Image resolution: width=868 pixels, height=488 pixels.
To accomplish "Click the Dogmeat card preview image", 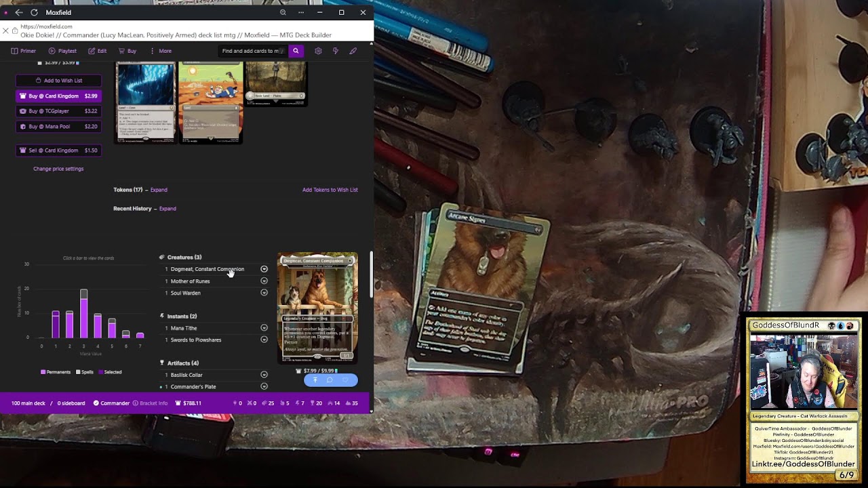I will [317, 308].
